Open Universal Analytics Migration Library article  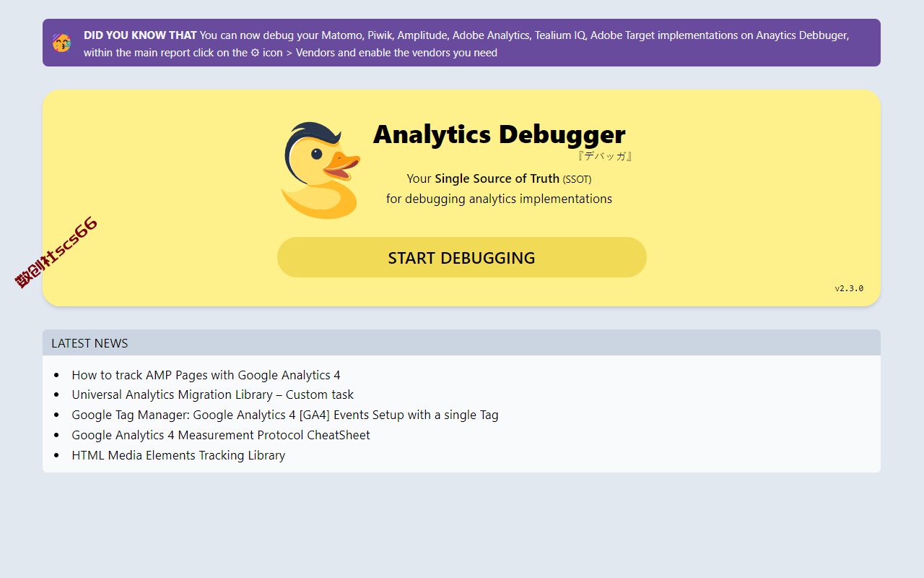(x=213, y=394)
